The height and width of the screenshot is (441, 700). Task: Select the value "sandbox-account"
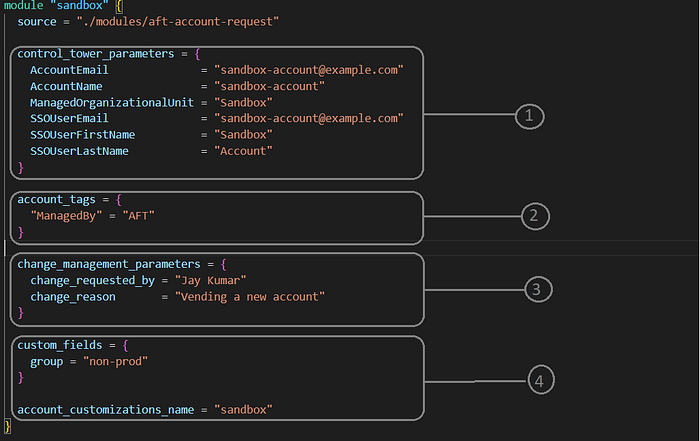tap(270, 86)
